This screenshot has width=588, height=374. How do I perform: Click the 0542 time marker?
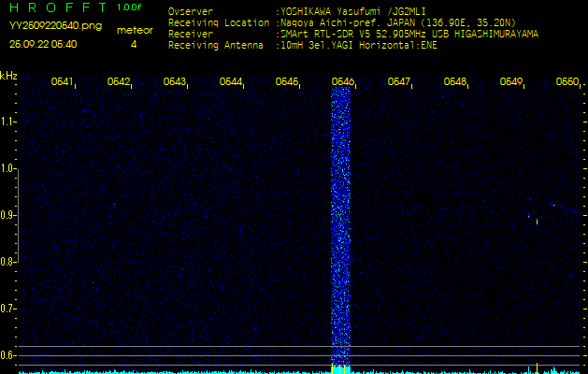click(118, 81)
